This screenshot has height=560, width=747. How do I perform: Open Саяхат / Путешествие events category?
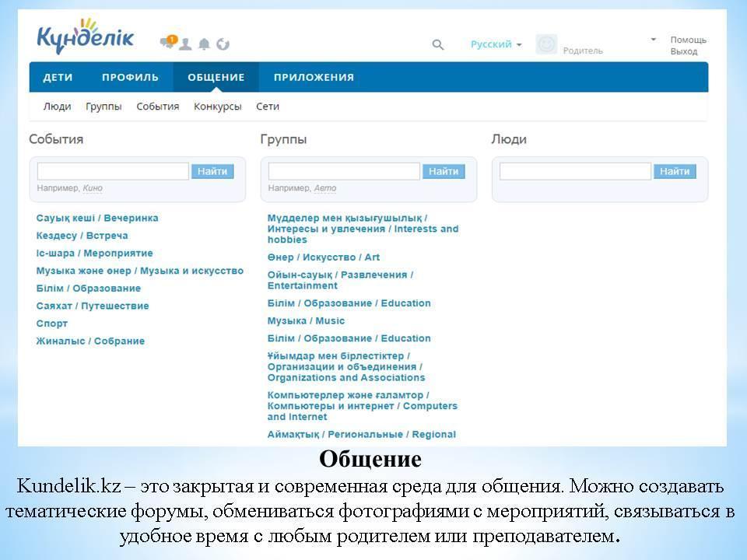[93, 306]
